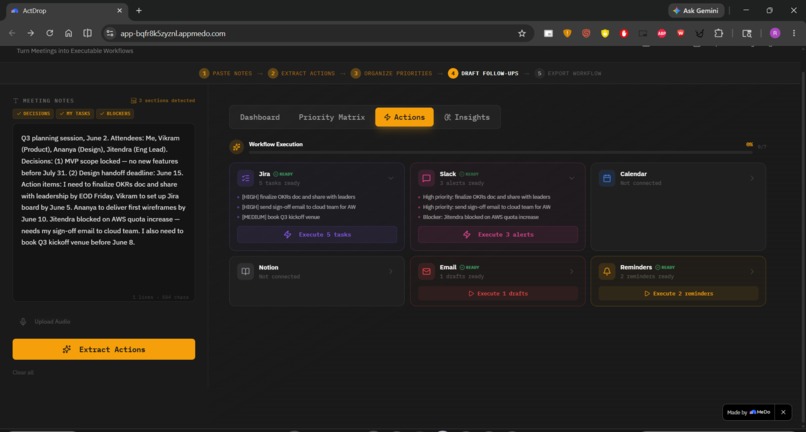
Task: Click the browser address bar URL
Action: 173,33
